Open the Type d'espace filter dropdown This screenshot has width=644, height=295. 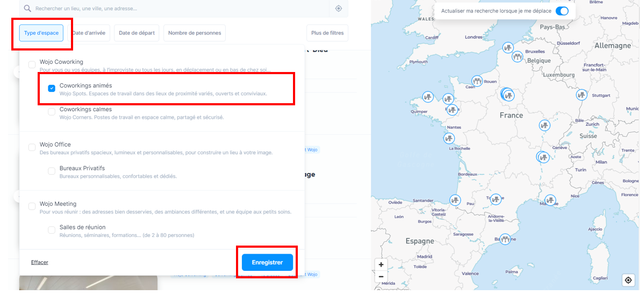(41, 33)
